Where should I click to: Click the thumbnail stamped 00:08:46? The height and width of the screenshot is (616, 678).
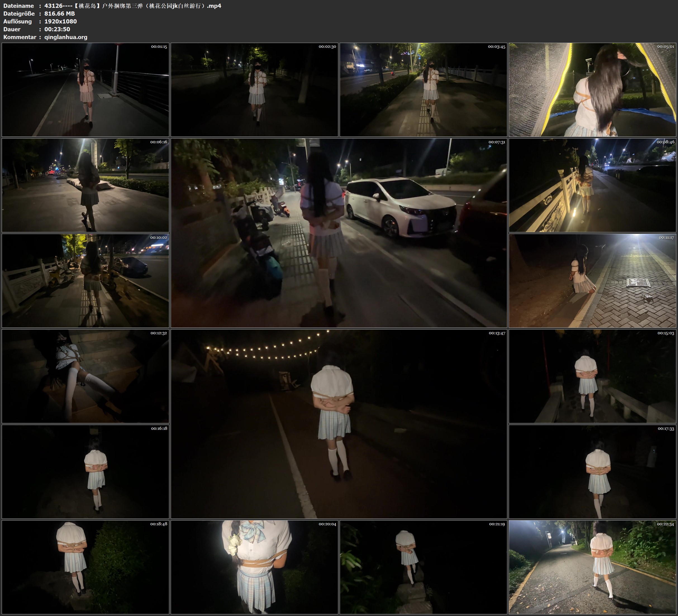(592, 185)
